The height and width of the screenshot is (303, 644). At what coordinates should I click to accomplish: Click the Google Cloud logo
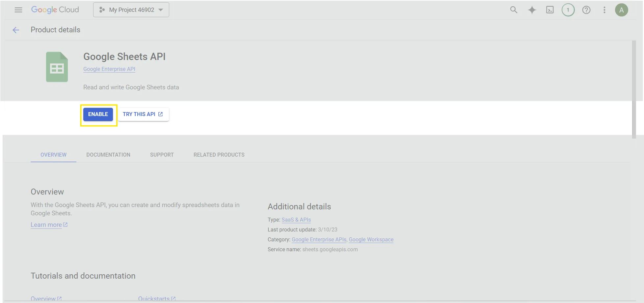[55, 10]
